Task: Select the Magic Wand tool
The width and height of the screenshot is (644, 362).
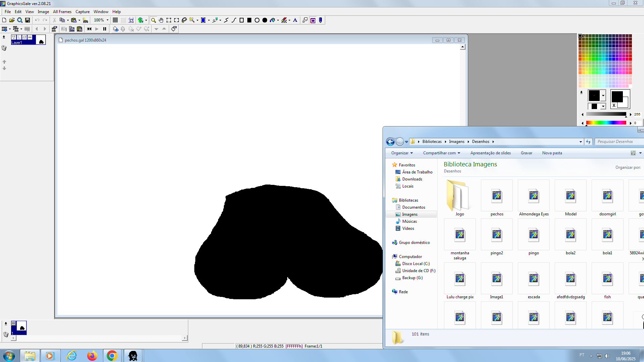Action: click(x=192, y=20)
